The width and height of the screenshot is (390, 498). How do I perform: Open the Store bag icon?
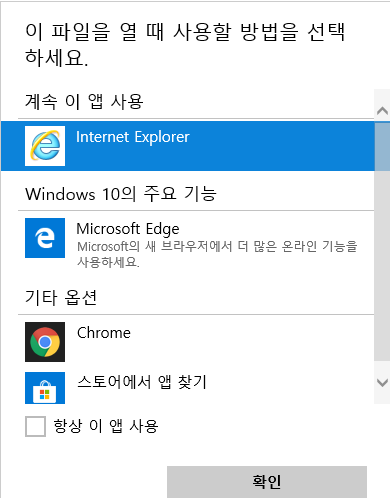[45, 388]
